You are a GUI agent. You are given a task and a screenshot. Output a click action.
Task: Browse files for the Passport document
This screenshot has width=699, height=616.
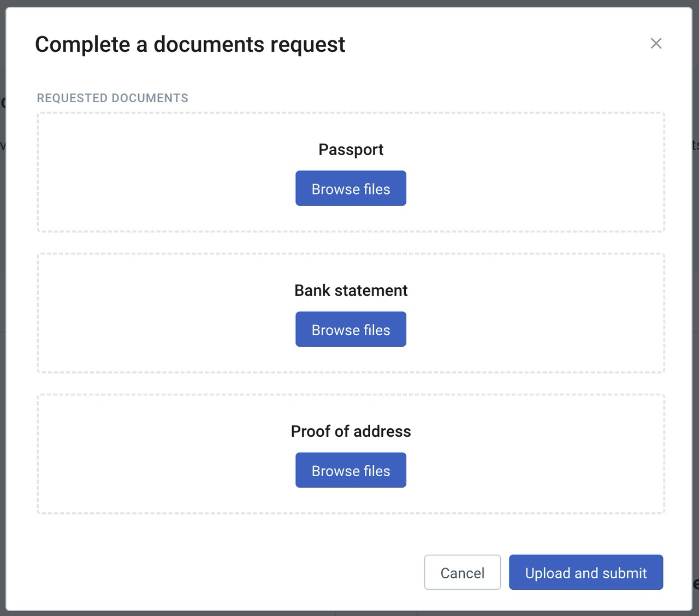[x=351, y=188]
